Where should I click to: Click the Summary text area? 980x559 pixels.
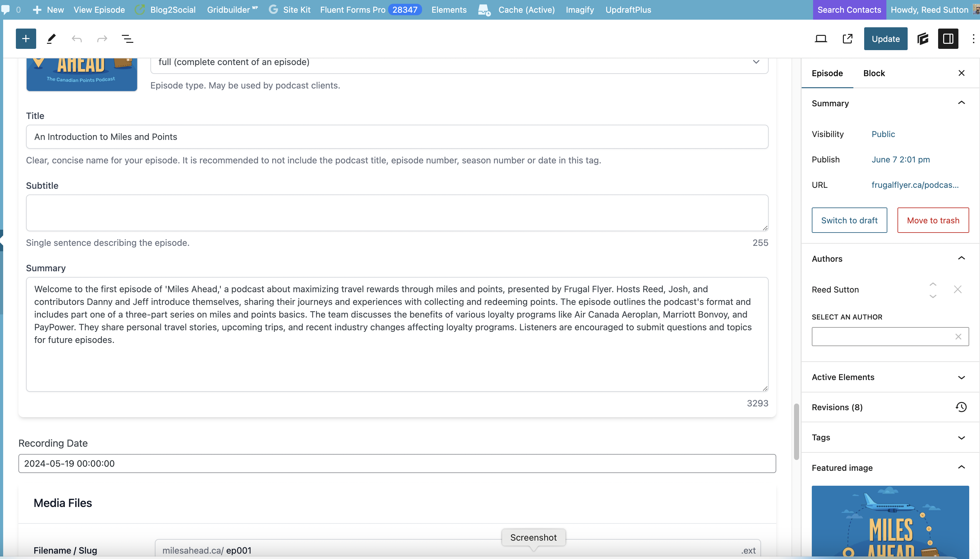point(397,334)
